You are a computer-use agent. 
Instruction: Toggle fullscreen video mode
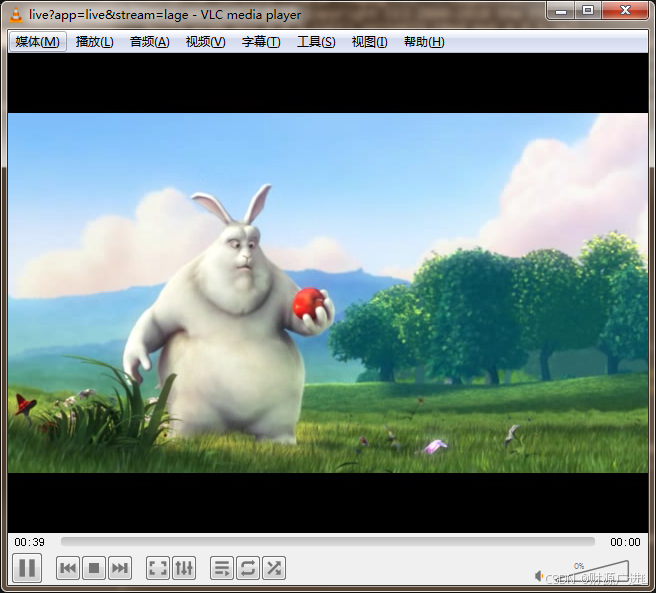point(158,568)
